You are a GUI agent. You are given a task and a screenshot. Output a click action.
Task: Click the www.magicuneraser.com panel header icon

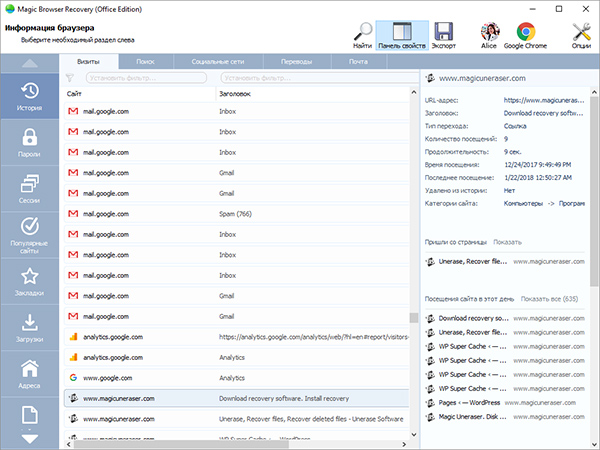430,78
